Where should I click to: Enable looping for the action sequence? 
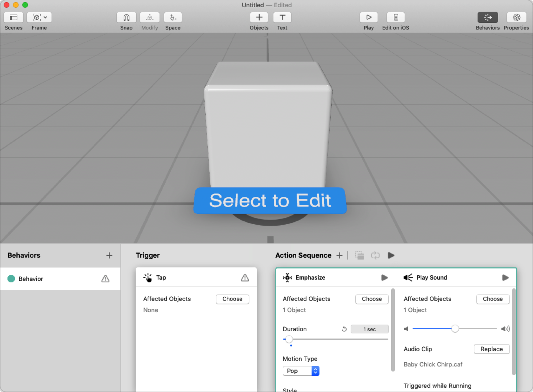click(x=375, y=255)
